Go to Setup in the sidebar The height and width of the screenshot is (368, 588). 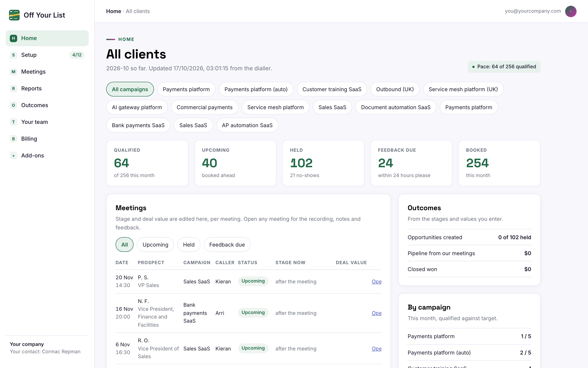click(x=47, y=55)
